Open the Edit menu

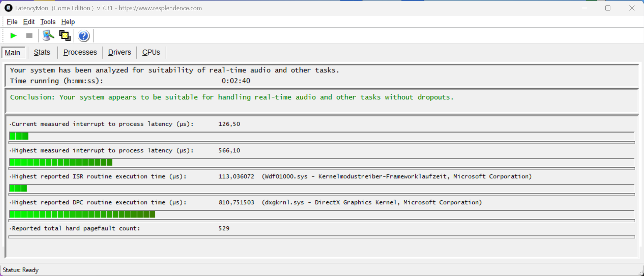pyautogui.click(x=29, y=22)
